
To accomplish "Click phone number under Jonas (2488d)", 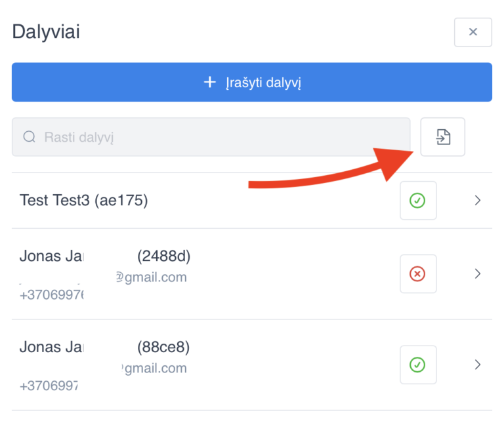I will [51, 295].
